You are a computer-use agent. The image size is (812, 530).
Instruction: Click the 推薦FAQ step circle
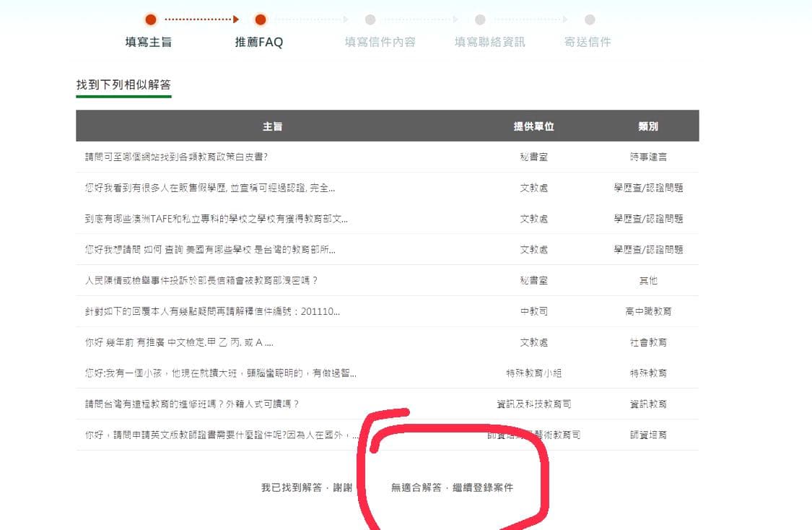tap(261, 19)
